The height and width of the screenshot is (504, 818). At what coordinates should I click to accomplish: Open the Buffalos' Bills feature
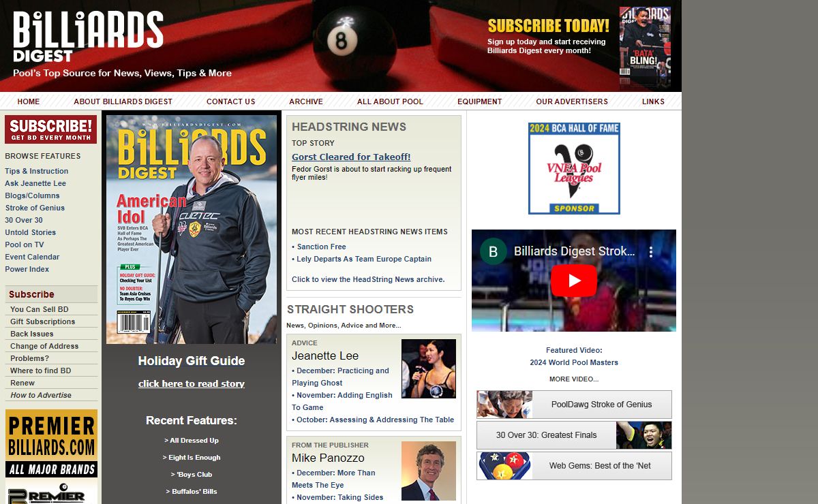coord(192,492)
